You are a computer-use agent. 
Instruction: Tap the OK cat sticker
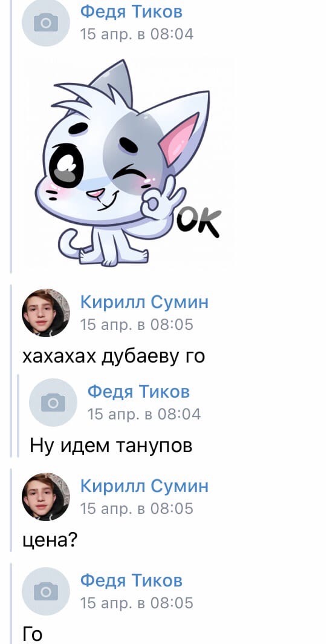[129, 162]
